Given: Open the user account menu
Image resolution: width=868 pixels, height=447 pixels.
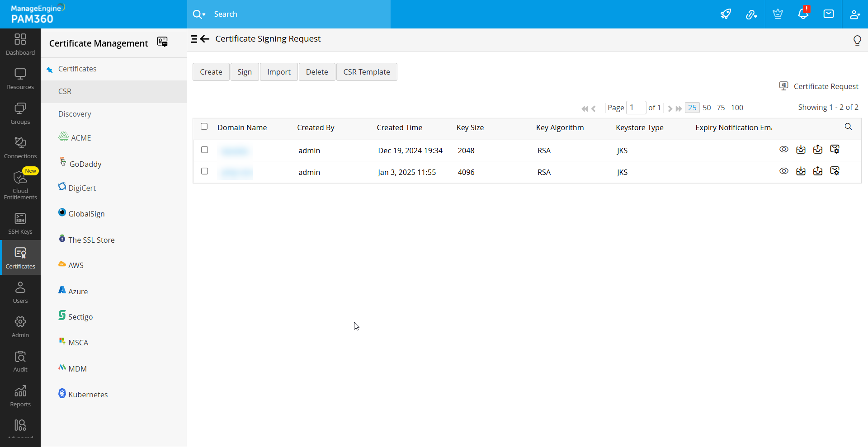Looking at the screenshot, I should [854, 14].
